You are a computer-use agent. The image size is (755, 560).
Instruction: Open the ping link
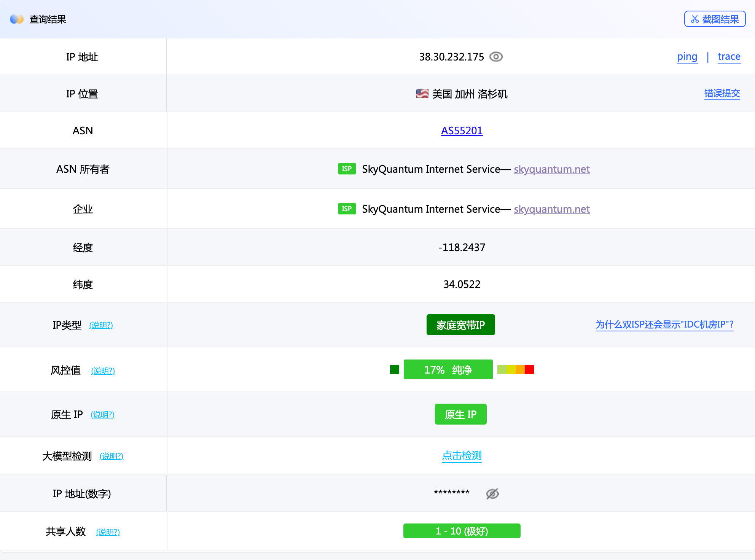(687, 57)
